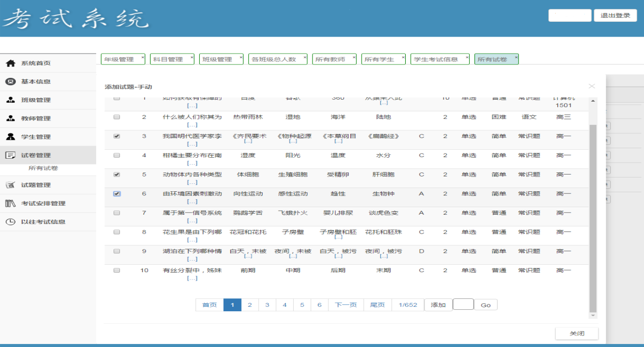Check the checkbox for question 7

pos(116,213)
